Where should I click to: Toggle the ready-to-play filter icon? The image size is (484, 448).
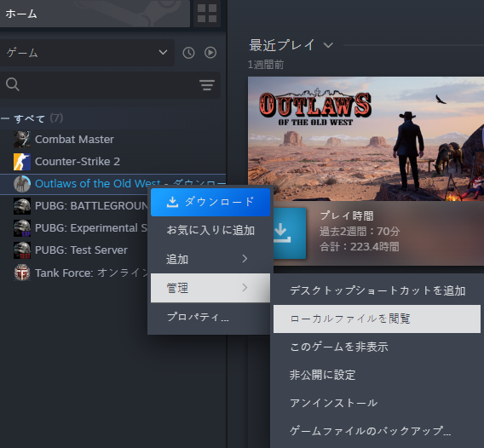coord(210,53)
